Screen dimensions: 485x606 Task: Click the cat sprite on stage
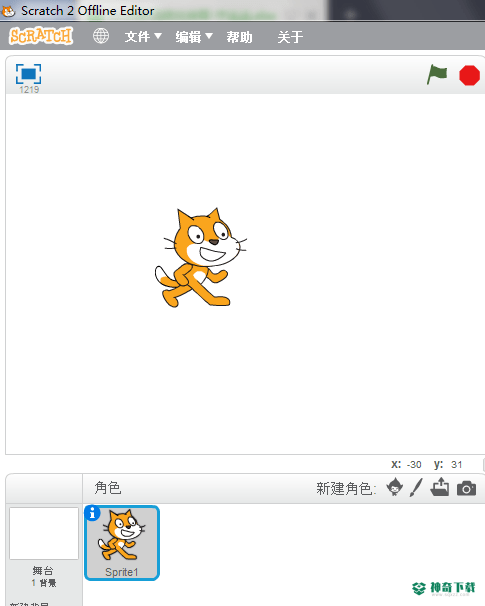[200, 258]
